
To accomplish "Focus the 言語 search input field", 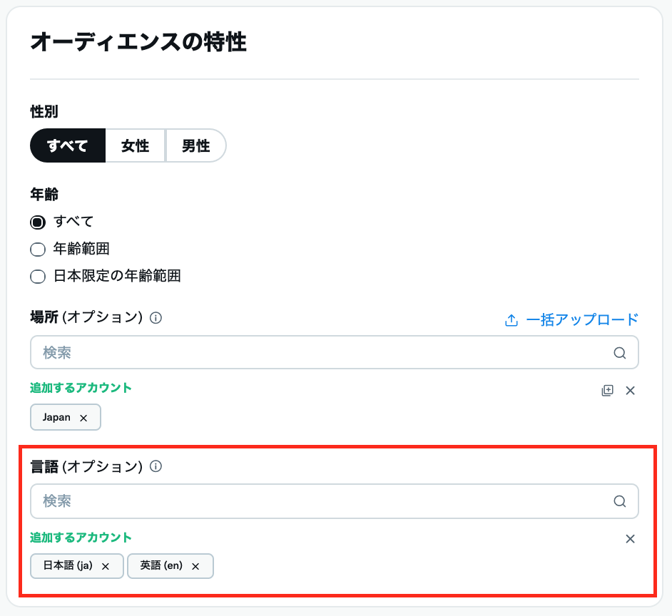I will (x=321, y=501).
